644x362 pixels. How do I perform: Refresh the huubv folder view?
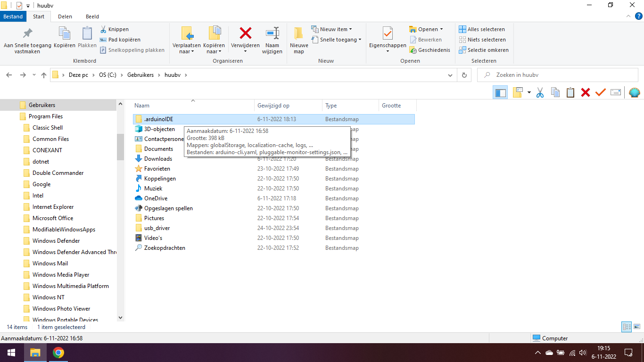pyautogui.click(x=464, y=75)
